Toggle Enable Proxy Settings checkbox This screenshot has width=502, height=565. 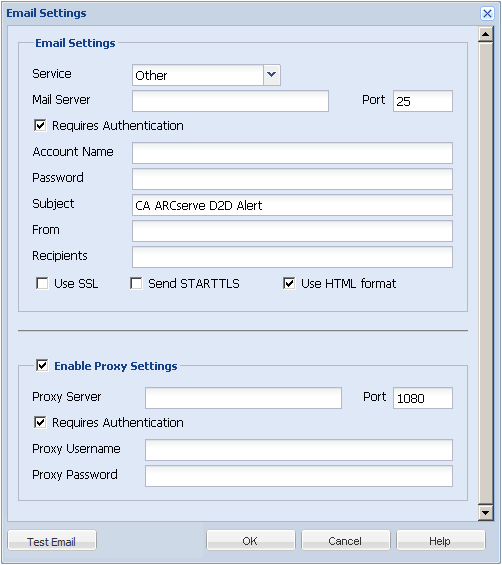(x=42, y=365)
